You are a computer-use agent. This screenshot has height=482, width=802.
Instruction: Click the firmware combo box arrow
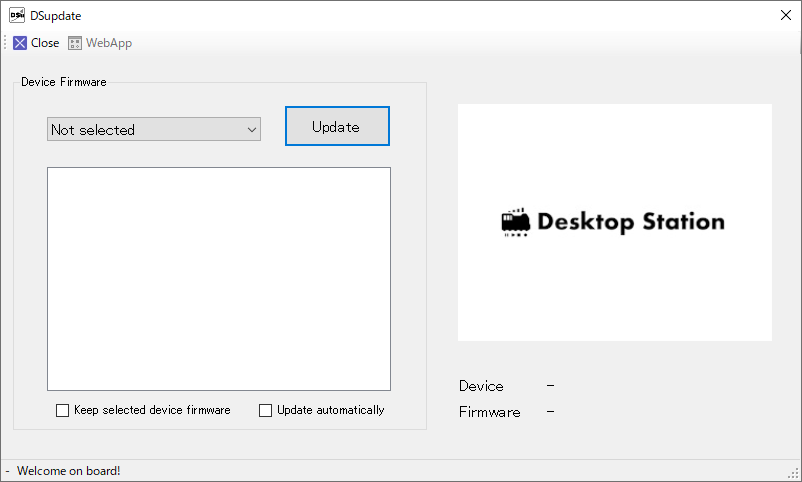tap(251, 129)
